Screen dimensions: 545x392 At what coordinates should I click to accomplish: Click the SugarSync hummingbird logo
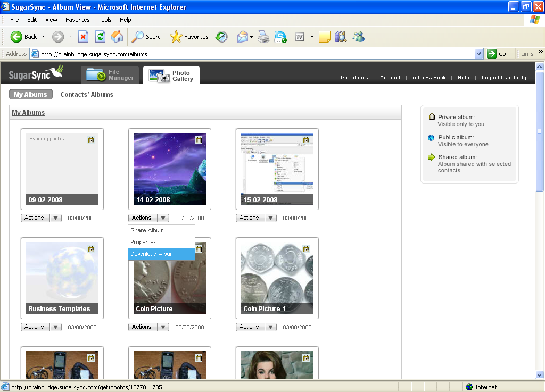(36, 73)
